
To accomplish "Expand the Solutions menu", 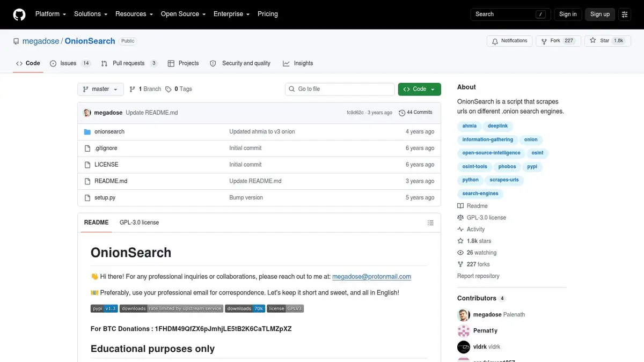I will click(91, 14).
